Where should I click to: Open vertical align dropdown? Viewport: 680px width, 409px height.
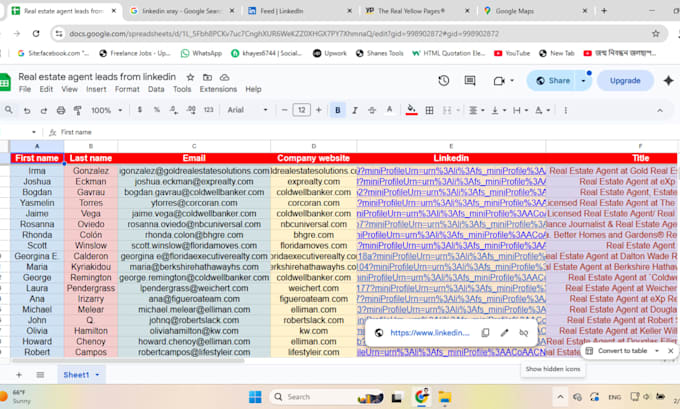click(499, 111)
